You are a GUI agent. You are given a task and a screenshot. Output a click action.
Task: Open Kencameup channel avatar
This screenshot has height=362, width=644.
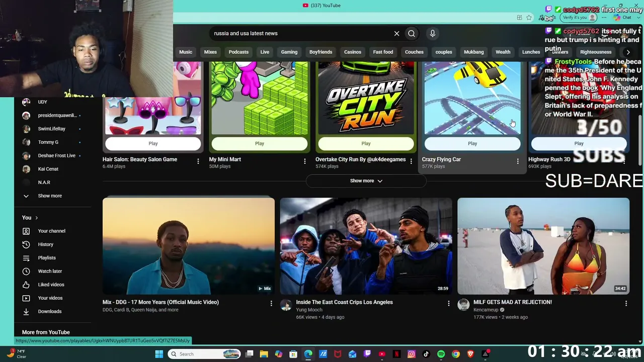pos(463,305)
